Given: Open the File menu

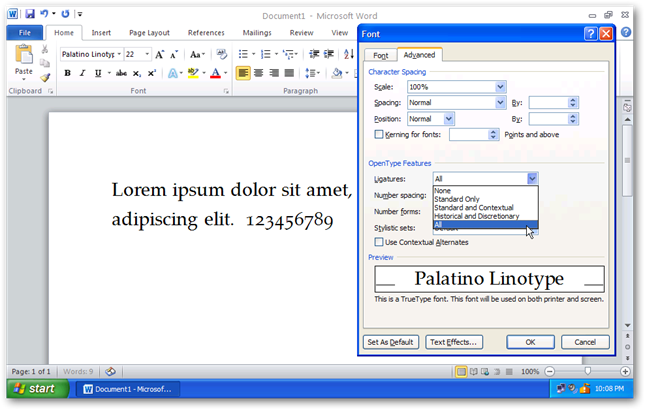Looking at the screenshot, I should (25, 32).
